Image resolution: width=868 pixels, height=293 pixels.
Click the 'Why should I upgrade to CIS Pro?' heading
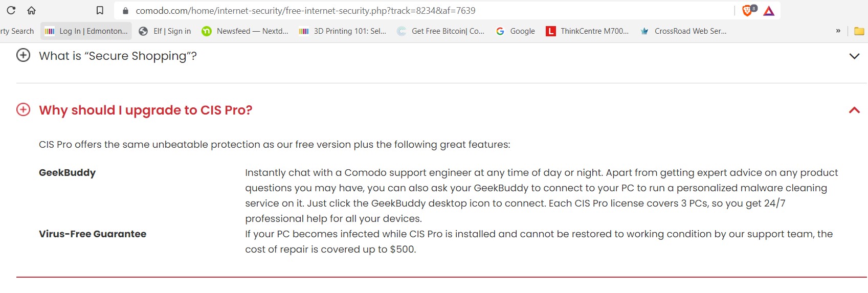(145, 110)
